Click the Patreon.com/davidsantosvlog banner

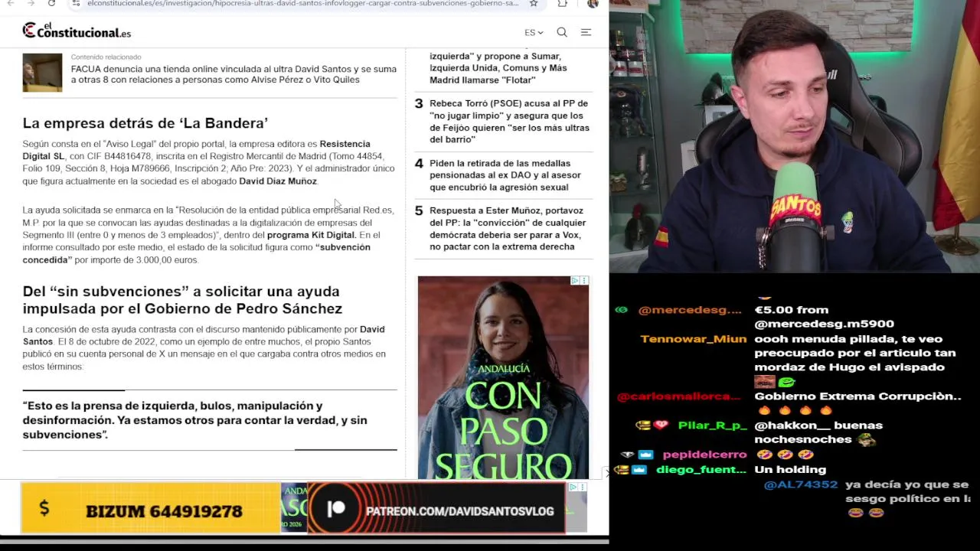[x=436, y=508]
